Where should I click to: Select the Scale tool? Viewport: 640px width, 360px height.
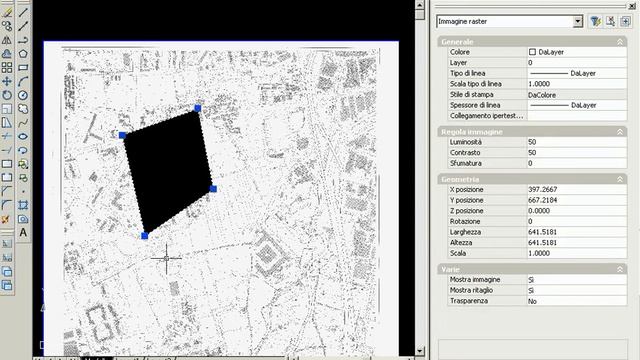pos(7,109)
